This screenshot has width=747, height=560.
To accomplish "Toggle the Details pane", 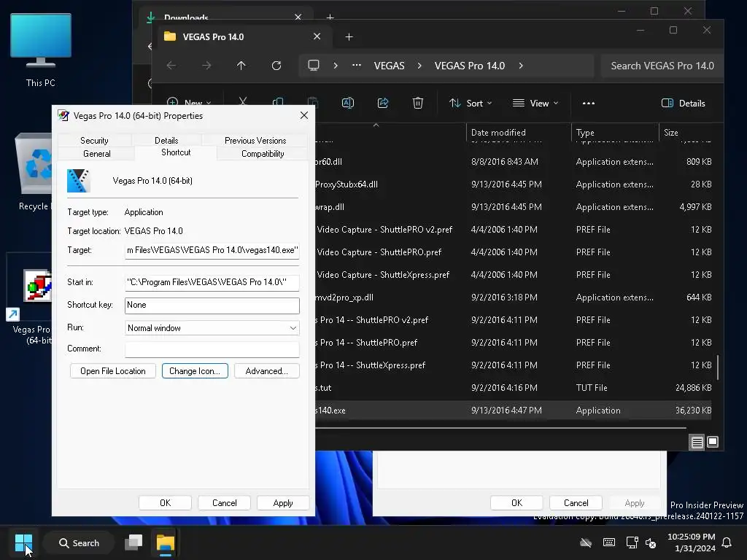I will pos(683,103).
